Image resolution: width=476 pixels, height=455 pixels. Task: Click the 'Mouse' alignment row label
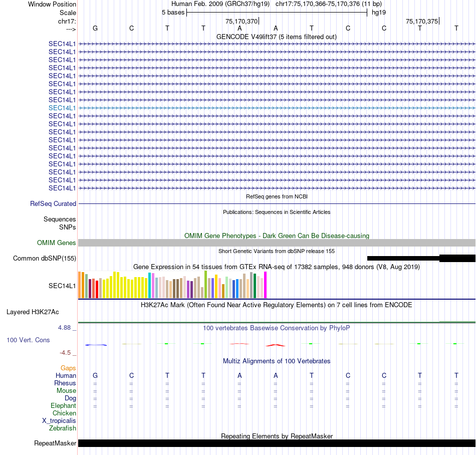pyautogui.click(x=66, y=391)
